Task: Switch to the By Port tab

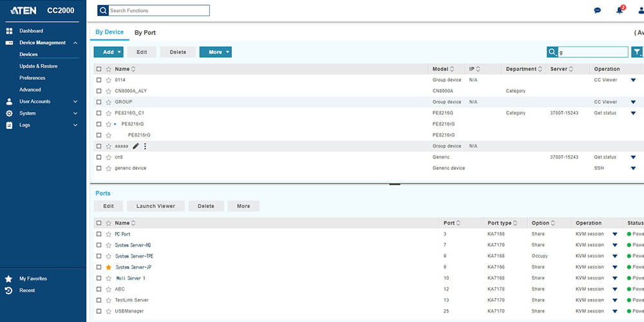Action: click(145, 33)
